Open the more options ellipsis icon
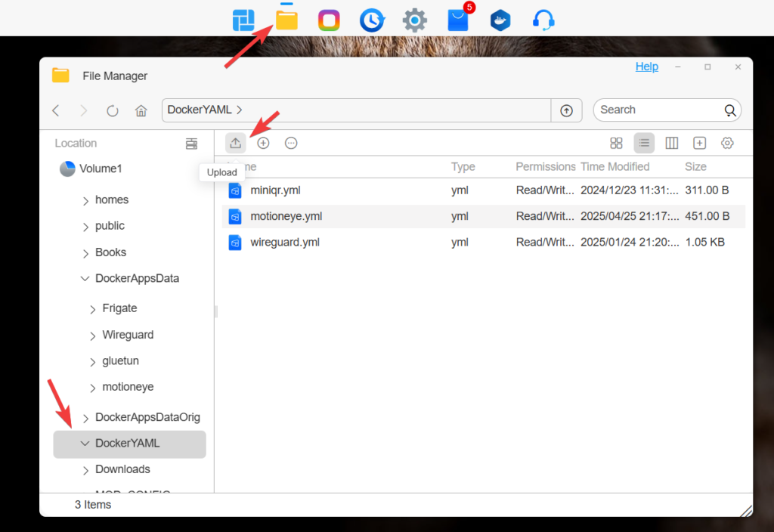Viewport: 774px width, 532px height. [x=291, y=143]
